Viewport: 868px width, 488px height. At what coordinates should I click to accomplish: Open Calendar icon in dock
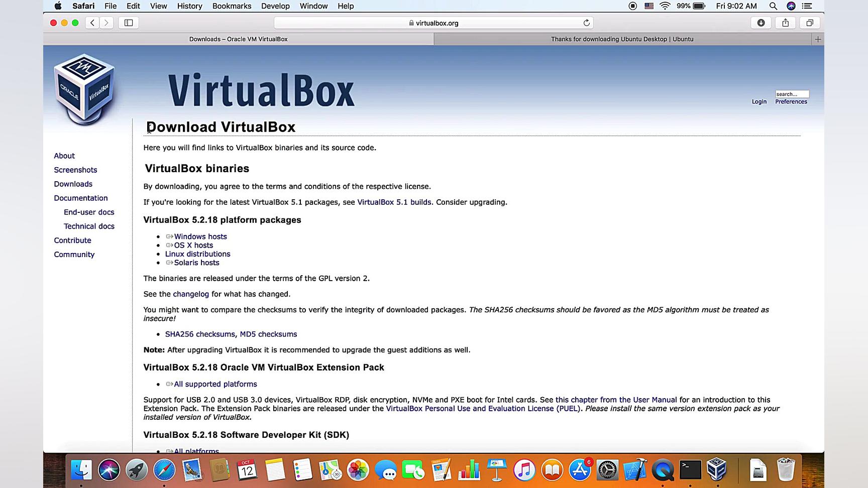[247, 470]
